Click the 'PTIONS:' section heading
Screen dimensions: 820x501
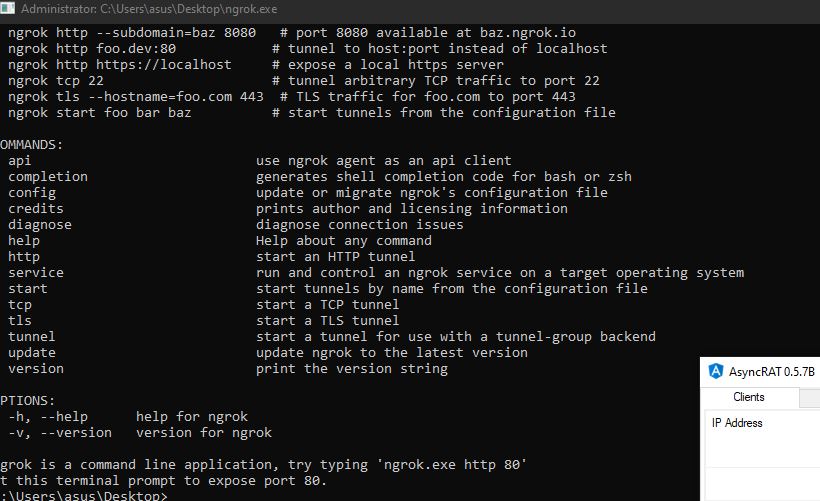pos(27,401)
